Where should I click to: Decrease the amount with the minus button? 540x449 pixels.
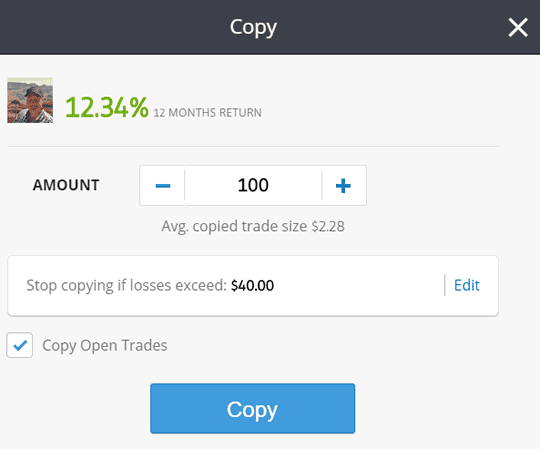pos(163,186)
